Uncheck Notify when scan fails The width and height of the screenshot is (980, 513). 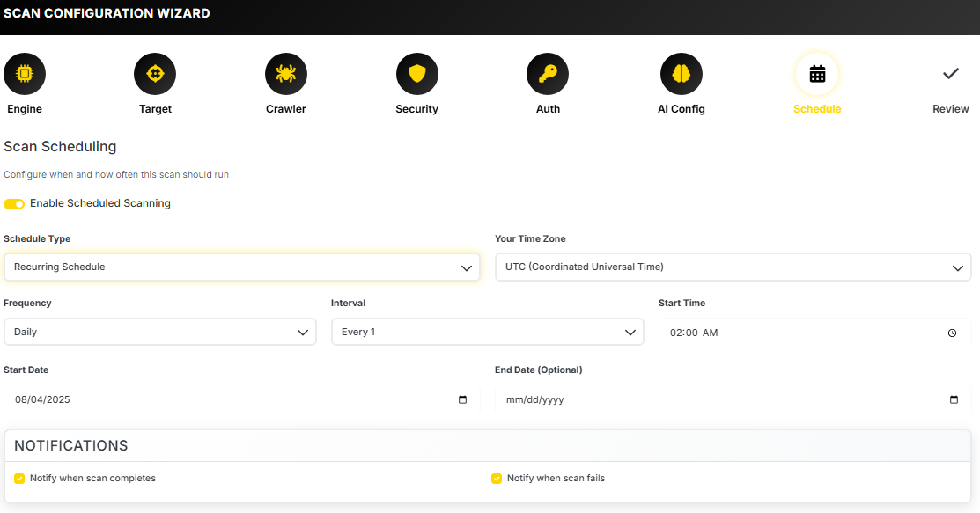[x=497, y=479]
